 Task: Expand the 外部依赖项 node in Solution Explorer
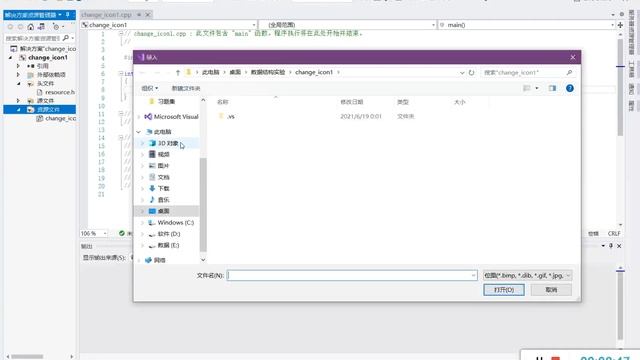(x=18, y=75)
